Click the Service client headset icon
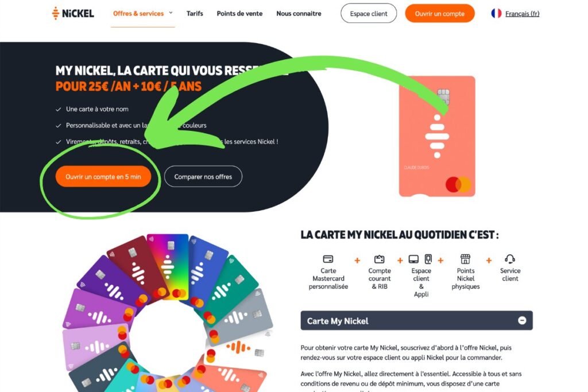The width and height of the screenshot is (588, 392). (510, 259)
